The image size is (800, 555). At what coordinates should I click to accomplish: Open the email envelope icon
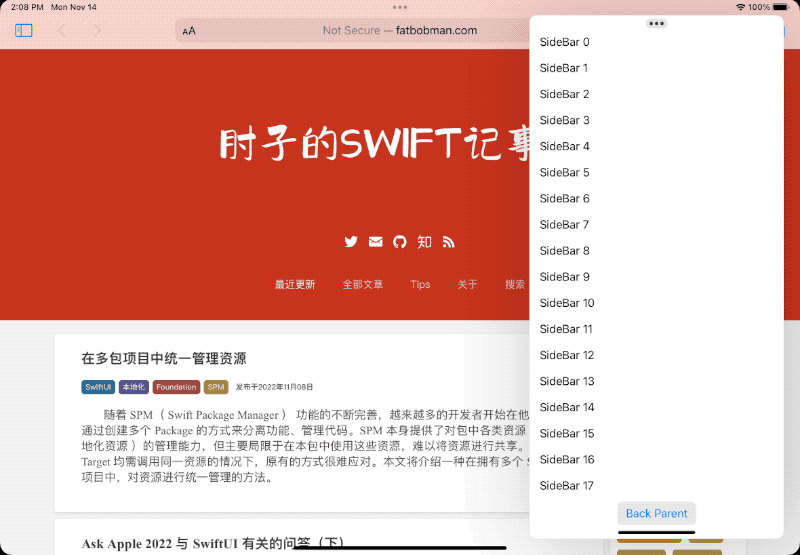tap(376, 242)
